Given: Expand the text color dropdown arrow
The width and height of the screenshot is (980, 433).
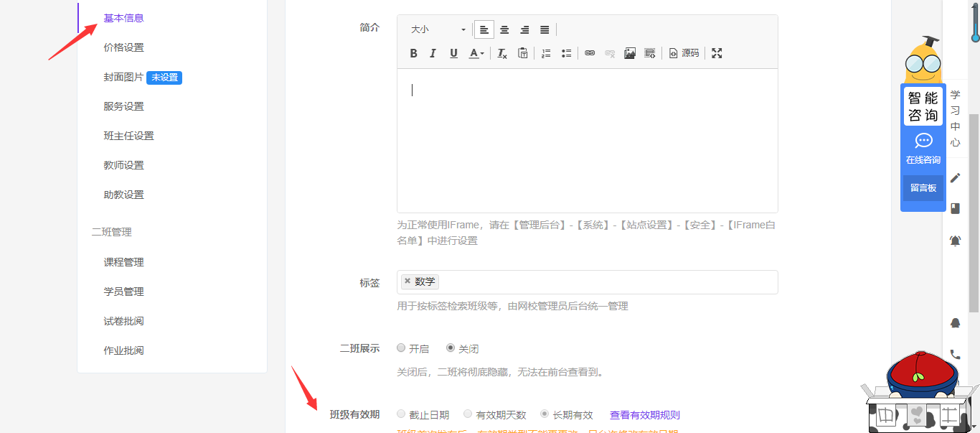Looking at the screenshot, I should (482, 53).
